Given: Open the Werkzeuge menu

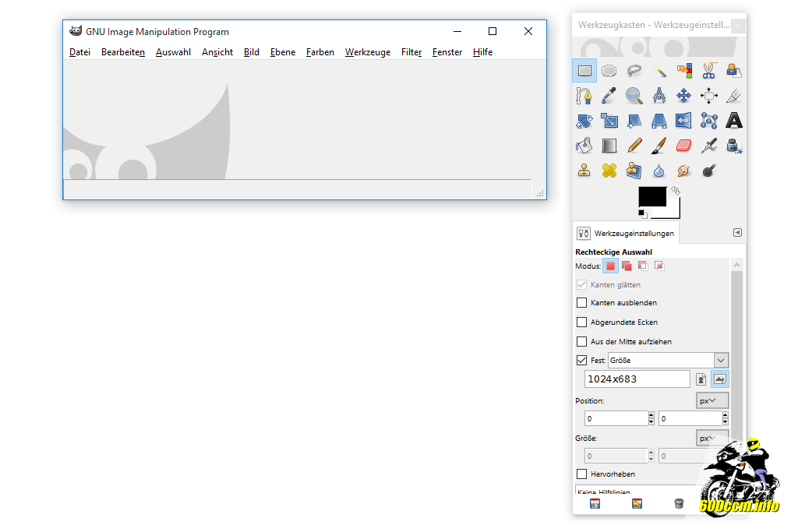Looking at the screenshot, I should tap(368, 52).
